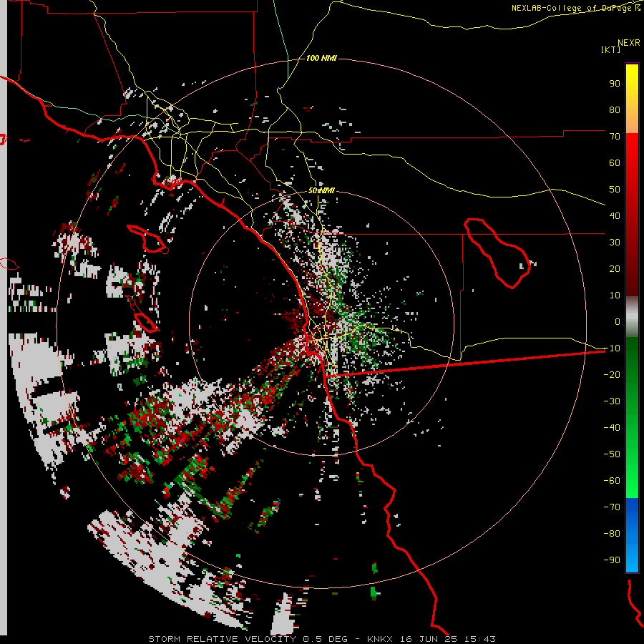Viewport: 644px width, 644px height.
Task: Click the -60 scale value
Action: click(x=612, y=481)
